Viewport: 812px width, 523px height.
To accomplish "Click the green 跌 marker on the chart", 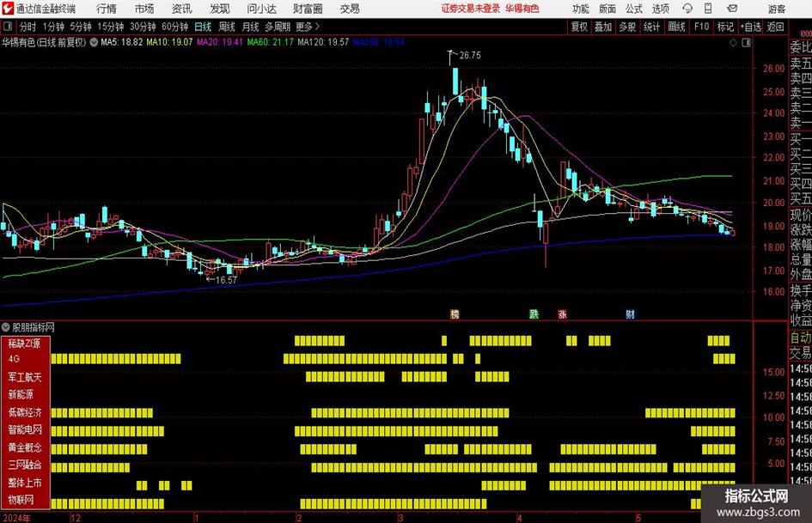I will coord(534,313).
